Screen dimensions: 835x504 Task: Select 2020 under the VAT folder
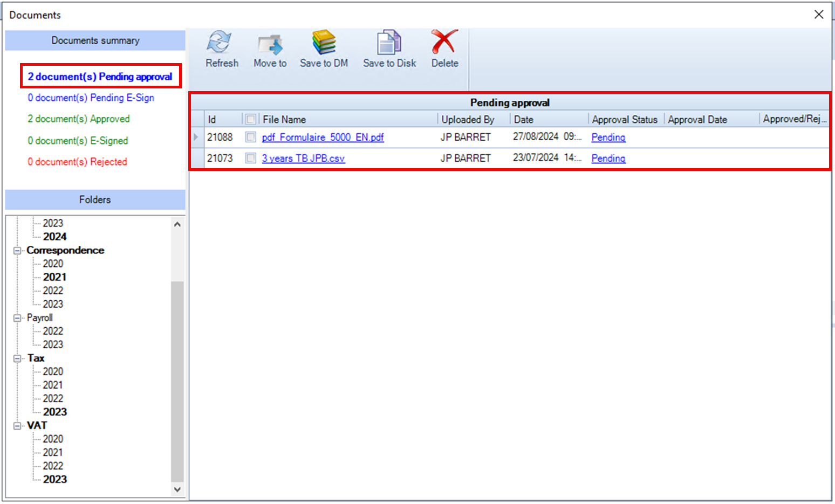tap(53, 439)
